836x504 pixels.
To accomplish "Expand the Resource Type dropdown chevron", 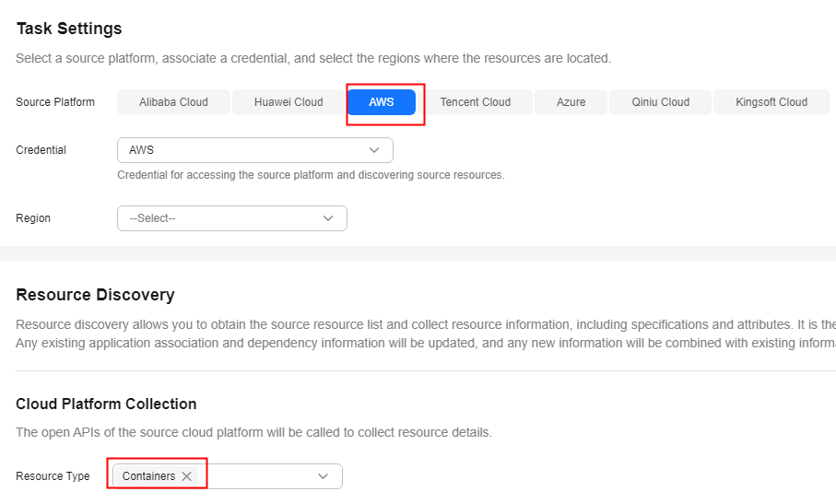I will point(324,476).
